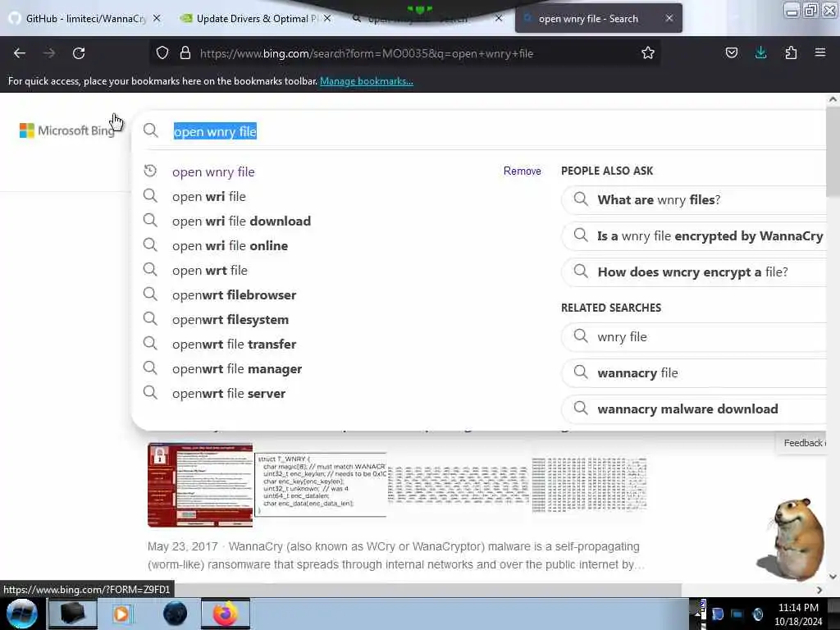
Task: Switch to the GitHub limiteci/WannaCry tab
Action: (85, 18)
